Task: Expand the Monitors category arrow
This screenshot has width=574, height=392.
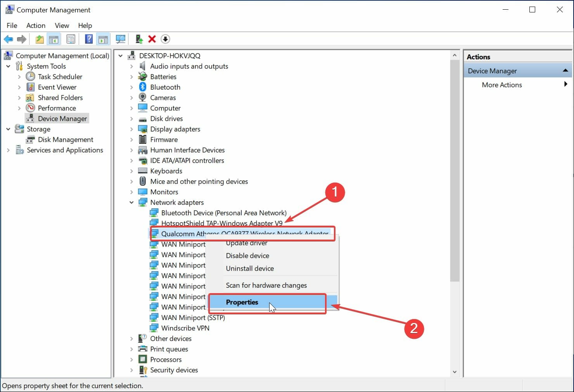Action: point(131,192)
